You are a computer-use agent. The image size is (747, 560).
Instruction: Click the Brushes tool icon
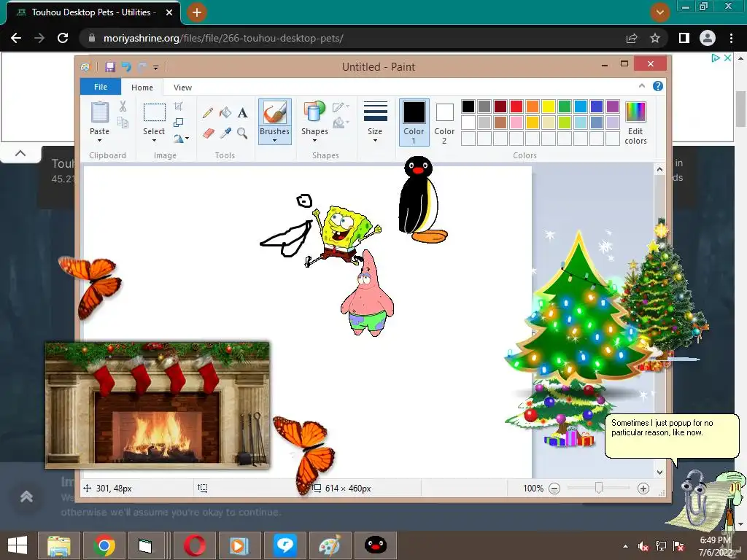tap(275, 113)
